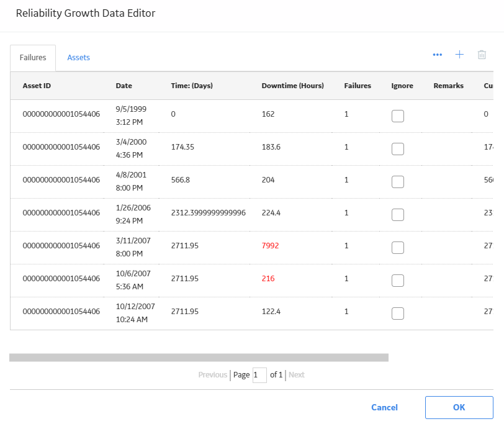
Task: Tick Ignore checkbox for 1/26/2006 row
Action: pos(398,214)
